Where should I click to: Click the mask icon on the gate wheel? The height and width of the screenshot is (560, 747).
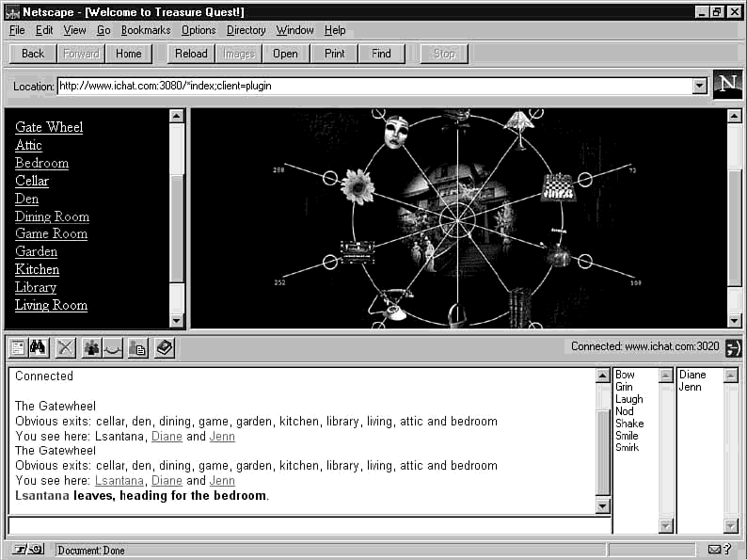pos(396,132)
